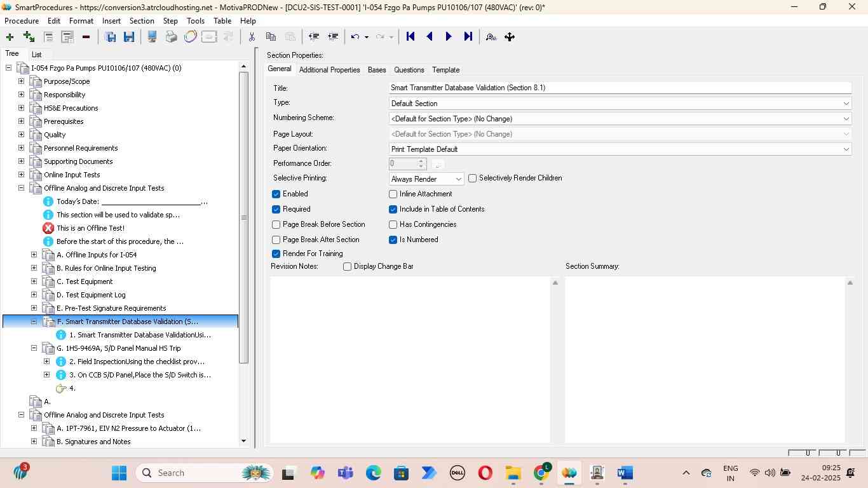Click the Cut scissors icon
This screenshot has width=868, height=488.
click(252, 37)
